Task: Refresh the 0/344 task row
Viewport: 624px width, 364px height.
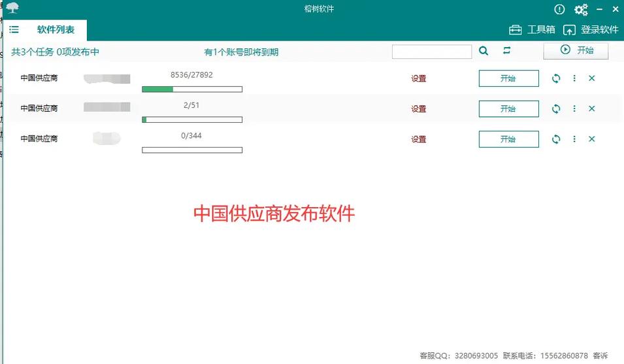Action: 556,139
